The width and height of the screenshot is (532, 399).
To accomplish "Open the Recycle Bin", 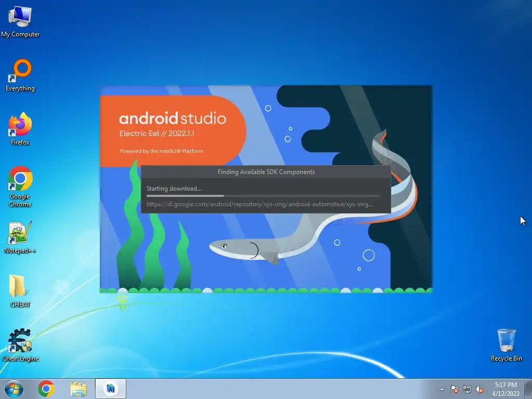I will pos(506,345).
